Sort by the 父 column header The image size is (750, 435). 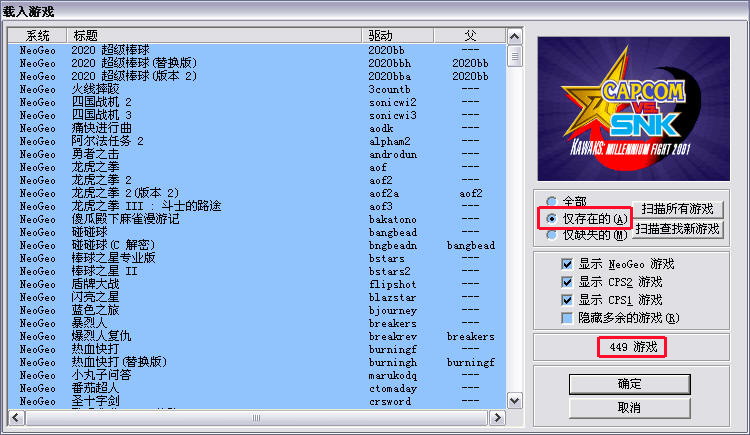pos(470,36)
